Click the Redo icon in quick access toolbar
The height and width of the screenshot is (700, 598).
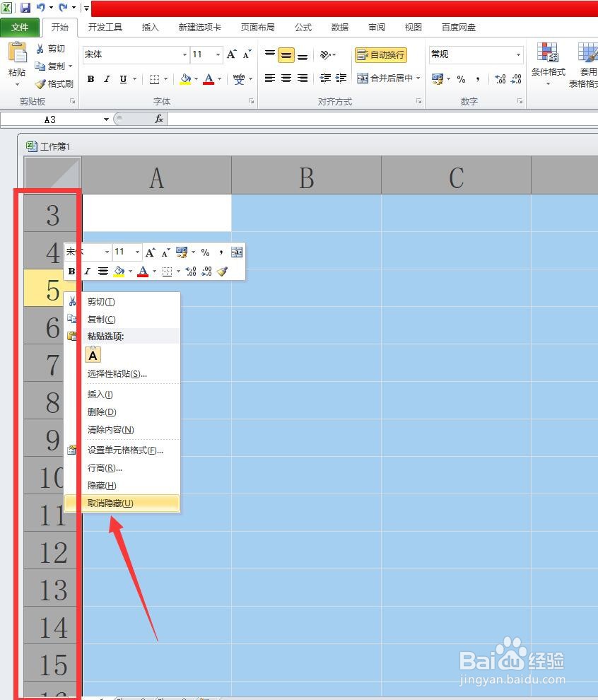pyautogui.click(x=64, y=7)
